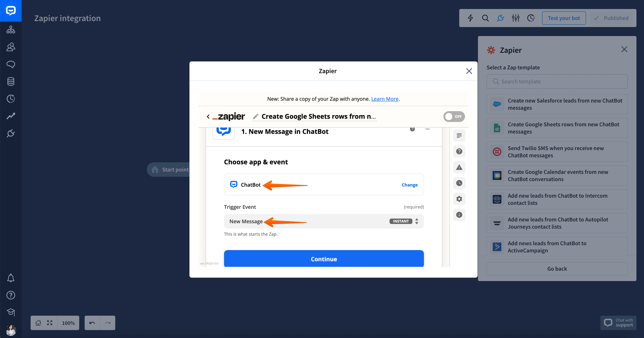This screenshot has height=338, width=644.
Task: Open the Stories flowchart icon in sidebar
Action: click(11, 30)
